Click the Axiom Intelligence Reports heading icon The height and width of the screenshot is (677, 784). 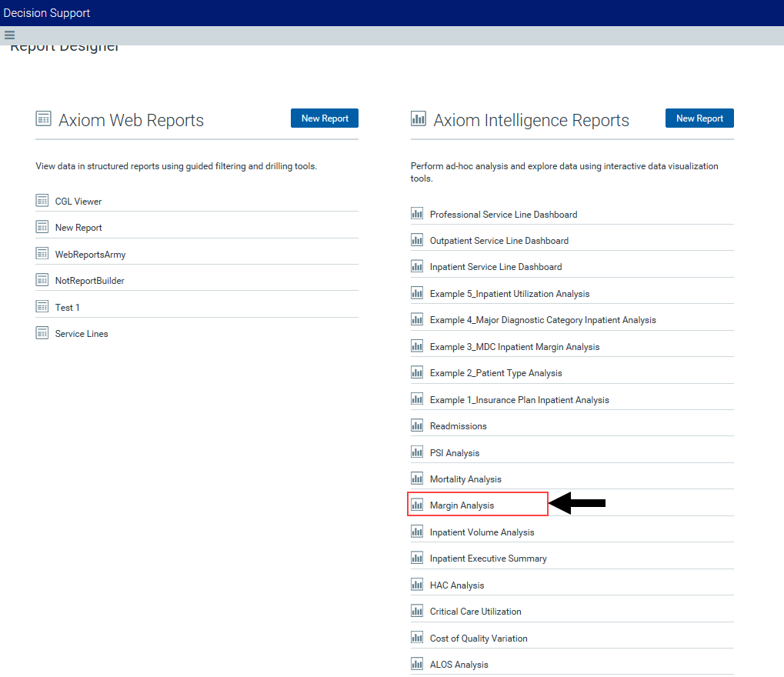click(x=419, y=118)
